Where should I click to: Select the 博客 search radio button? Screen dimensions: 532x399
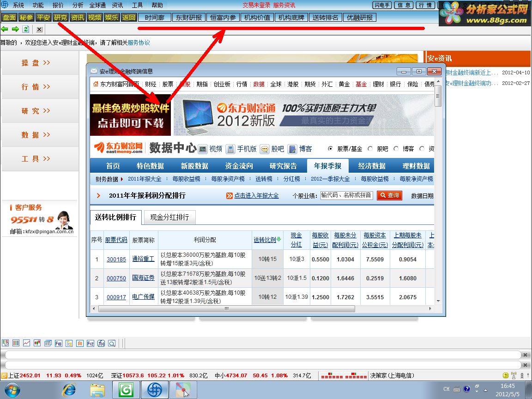pyautogui.click(x=396, y=149)
